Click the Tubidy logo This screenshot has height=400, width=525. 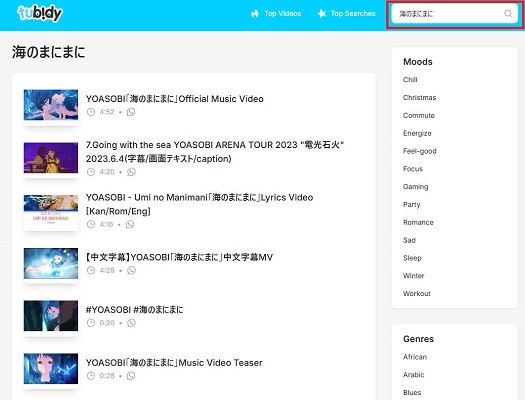pyautogui.click(x=40, y=13)
